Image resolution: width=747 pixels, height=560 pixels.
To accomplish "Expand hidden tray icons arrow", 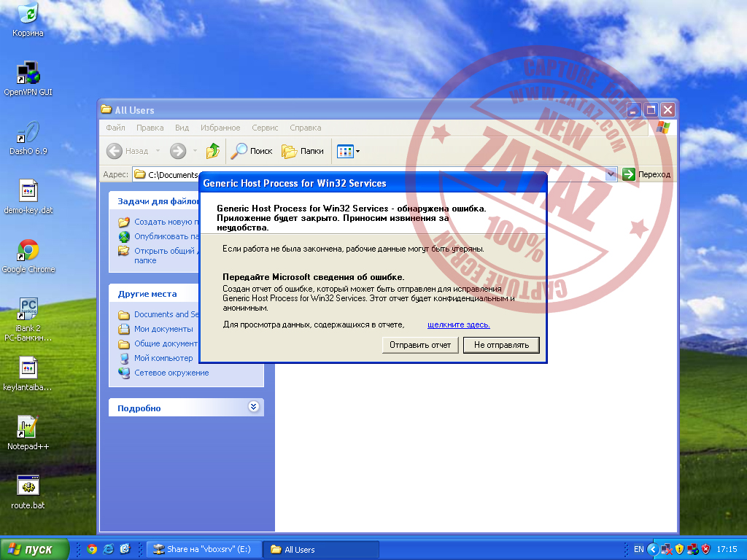I will click(653, 550).
